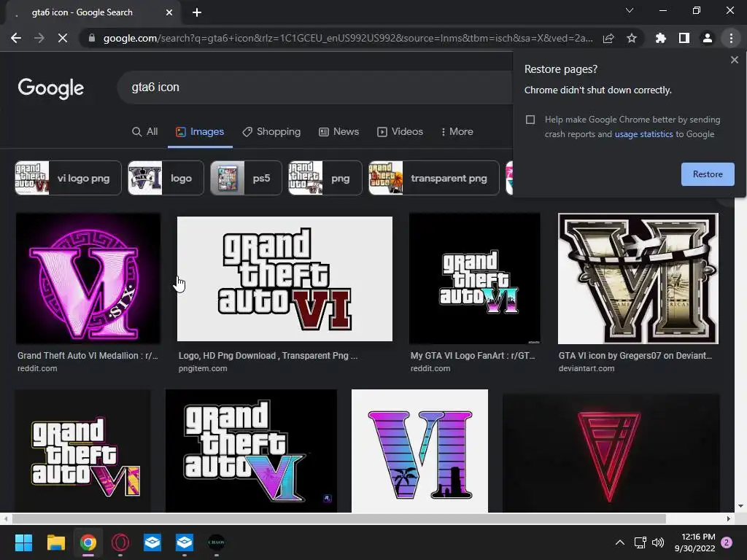Open File Explorer from the taskbar

(x=55, y=542)
